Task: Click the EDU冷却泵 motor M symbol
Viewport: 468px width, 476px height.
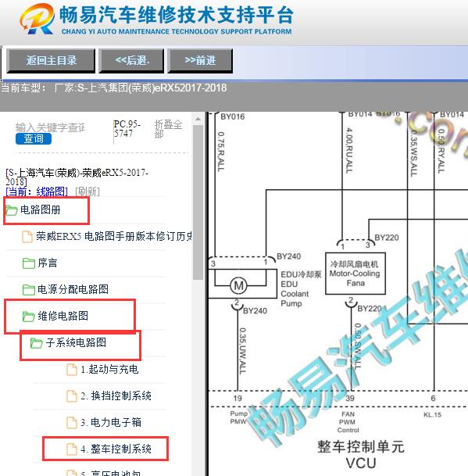Action: [238, 285]
